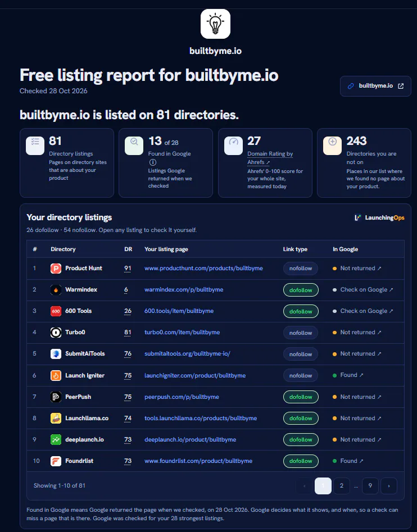Click Not returned link in deeplaunch.io row
This screenshot has width=417, height=532.
tap(357, 439)
